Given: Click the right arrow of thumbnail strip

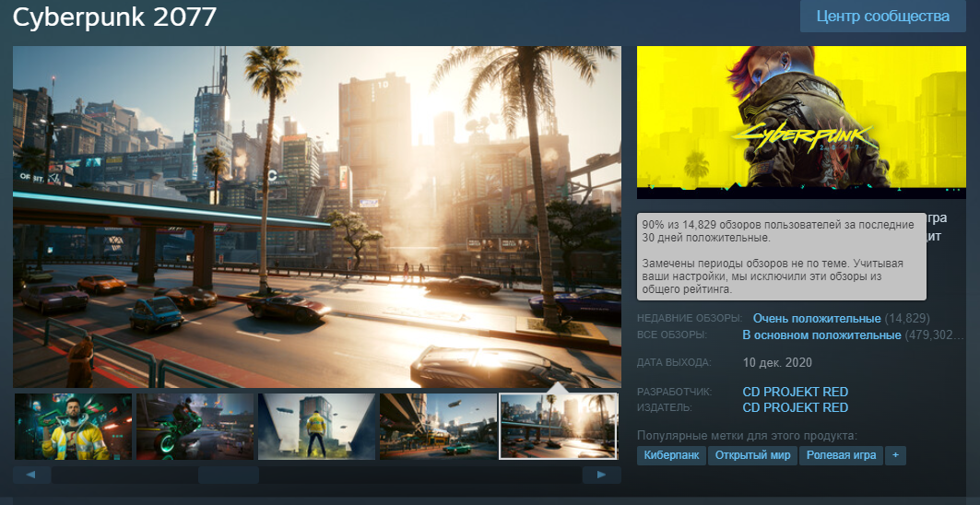Looking at the screenshot, I should tap(601, 475).
